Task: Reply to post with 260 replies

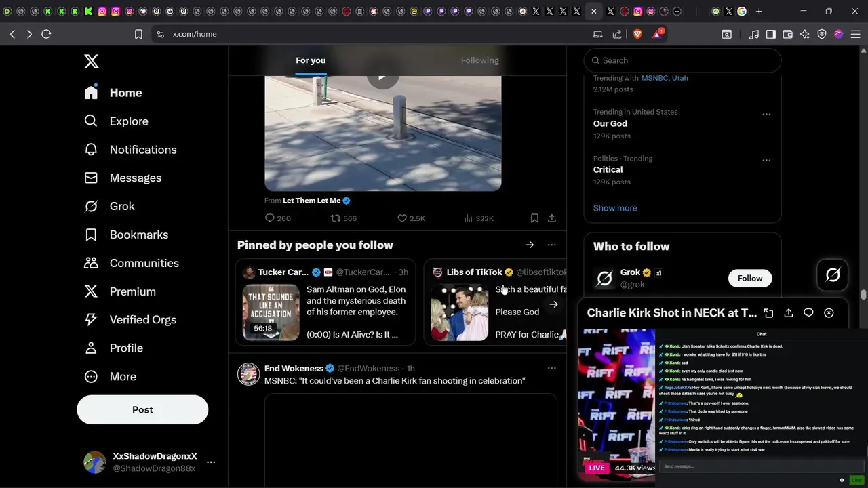Action: point(277,218)
